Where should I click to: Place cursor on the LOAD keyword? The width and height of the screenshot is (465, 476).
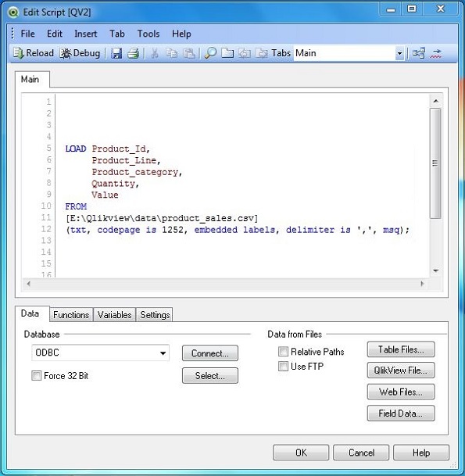pos(76,149)
